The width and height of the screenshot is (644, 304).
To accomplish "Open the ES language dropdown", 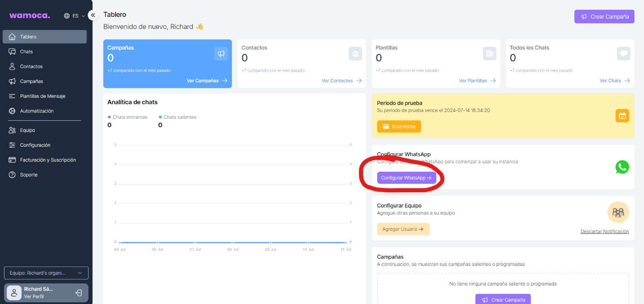I will click(75, 16).
